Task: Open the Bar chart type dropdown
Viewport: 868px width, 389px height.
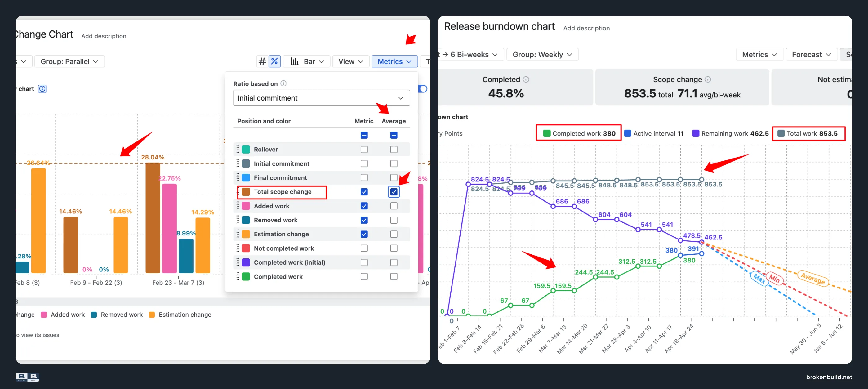Action: pos(306,61)
